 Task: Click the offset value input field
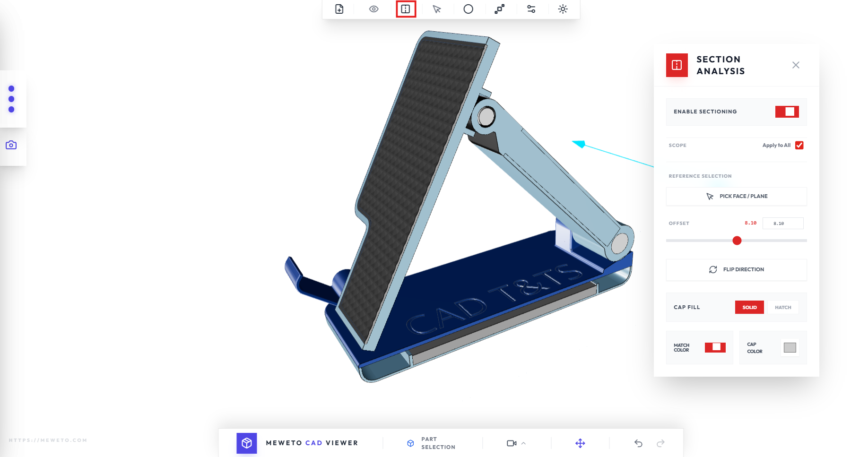coord(783,223)
